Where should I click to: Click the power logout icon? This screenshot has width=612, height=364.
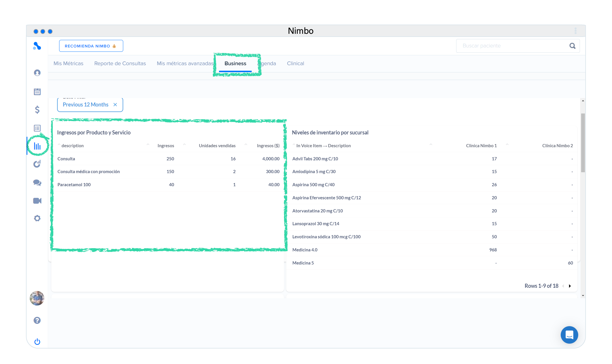click(x=37, y=342)
